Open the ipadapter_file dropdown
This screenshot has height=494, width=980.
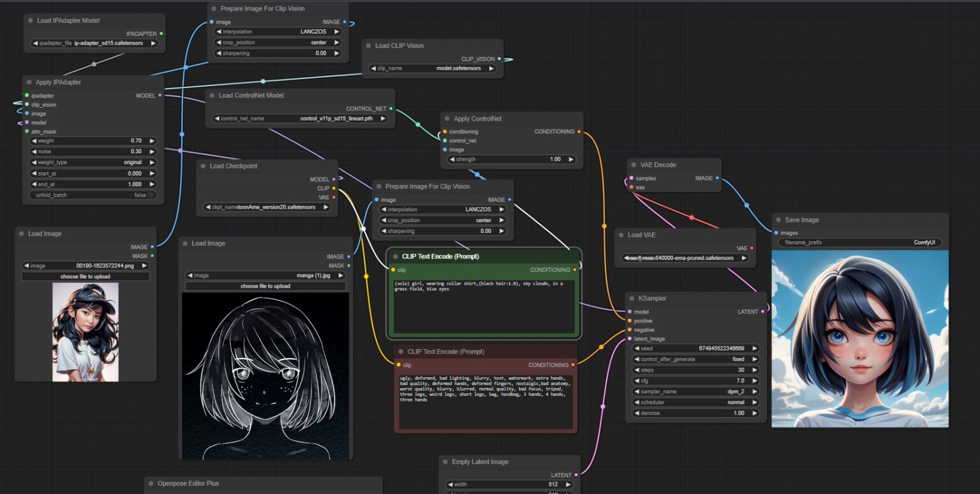(x=96, y=43)
